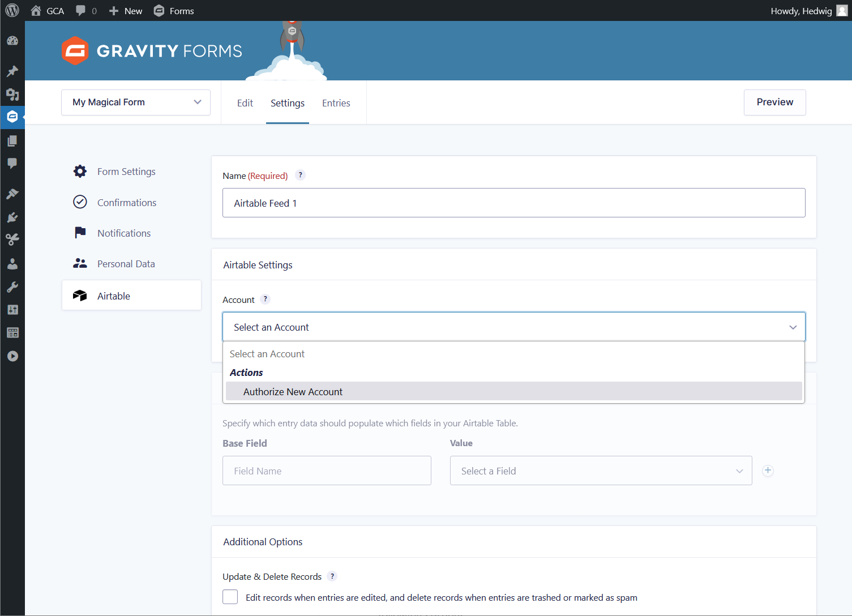Image resolution: width=852 pixels, height=616 pixels.
Task: Open the Select a Field dropdown
Action: tap(601, 471)
